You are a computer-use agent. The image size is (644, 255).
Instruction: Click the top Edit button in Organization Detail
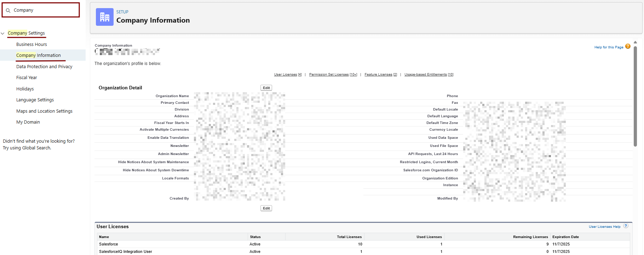(x=266, y=88)
